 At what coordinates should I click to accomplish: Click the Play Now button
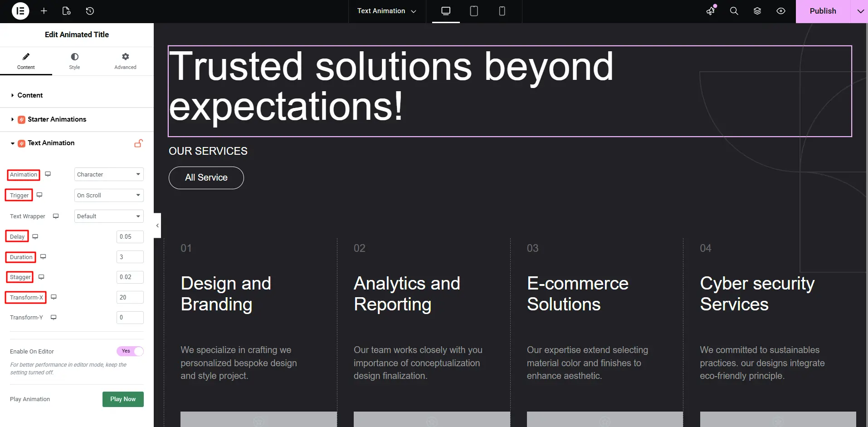click(x=123, y=399)
